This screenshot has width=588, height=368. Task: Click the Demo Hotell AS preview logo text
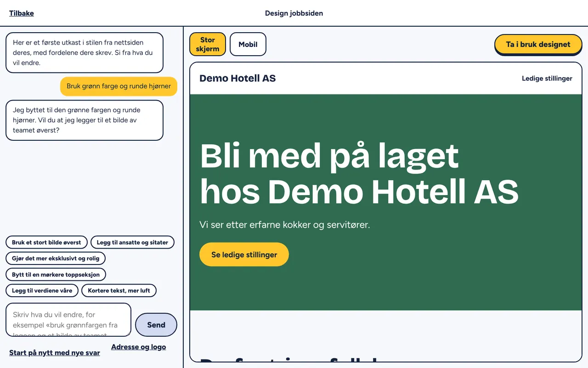click(237, 78)
